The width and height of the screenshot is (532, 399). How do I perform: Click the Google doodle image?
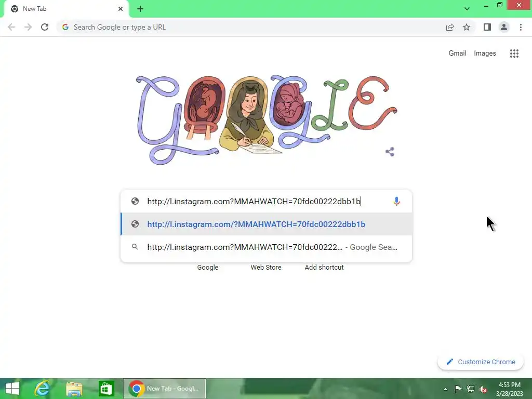click(x=267, y=119)
